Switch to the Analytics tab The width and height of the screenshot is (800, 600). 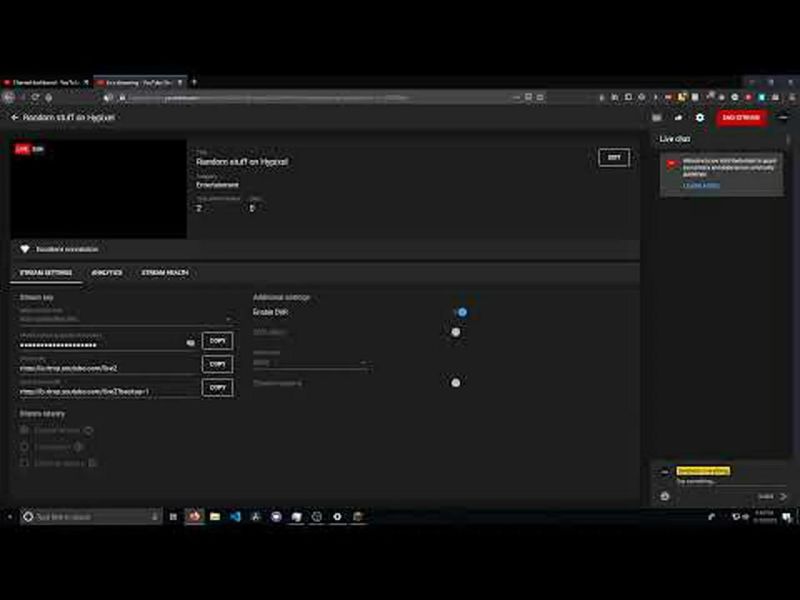(x=107, y=273)
